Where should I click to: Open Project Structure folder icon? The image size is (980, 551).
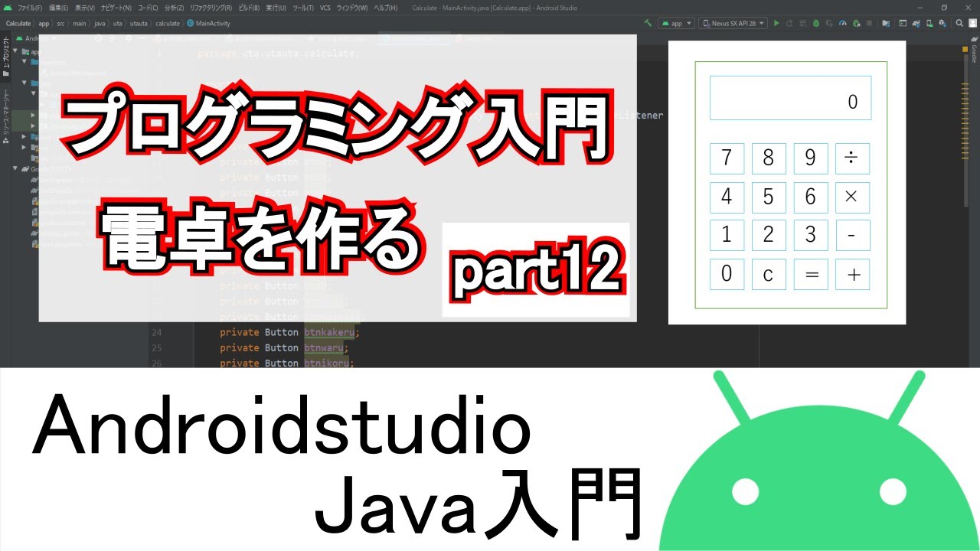click(x=886, y=23)
